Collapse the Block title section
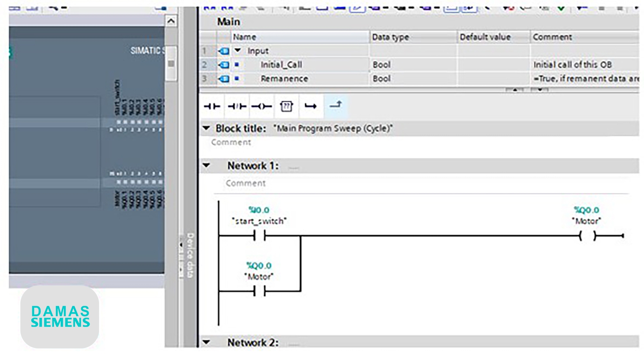This screenshot has height=360, width=644. [x=206, y=128]
